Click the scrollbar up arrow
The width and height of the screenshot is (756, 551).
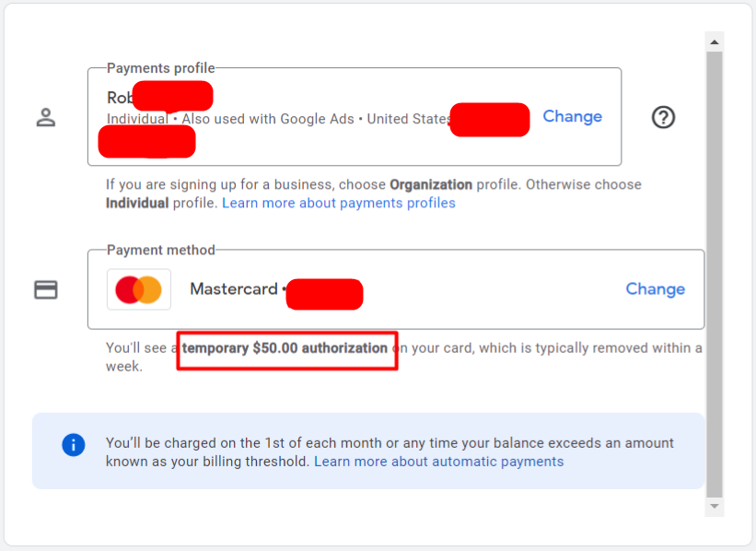click(x=715, y=42)
